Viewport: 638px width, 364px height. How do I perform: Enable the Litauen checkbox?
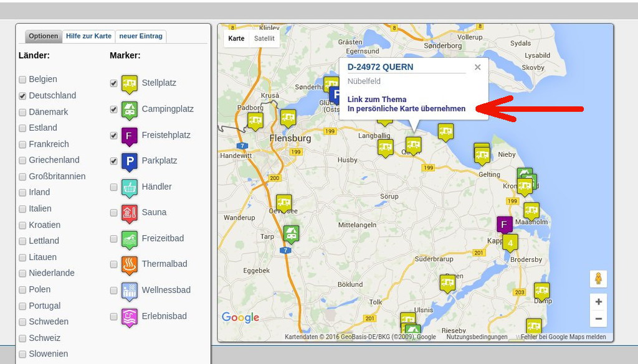point(23,257)
